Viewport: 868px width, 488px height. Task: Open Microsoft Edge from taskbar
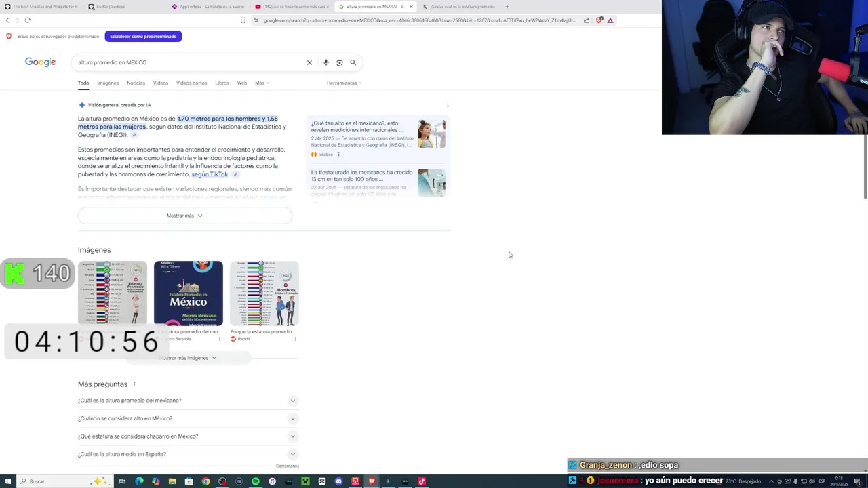point(139,481)
